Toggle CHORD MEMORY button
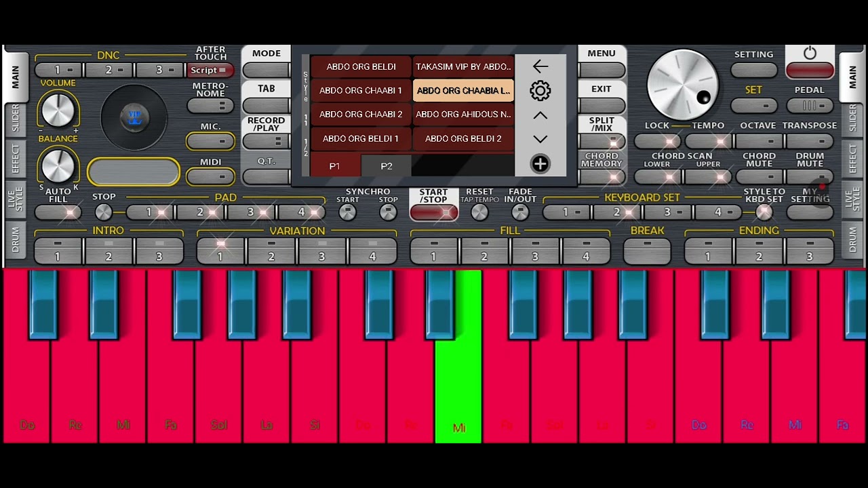Image resolution: width=868 pixels, height=488 pixels. 601,177
